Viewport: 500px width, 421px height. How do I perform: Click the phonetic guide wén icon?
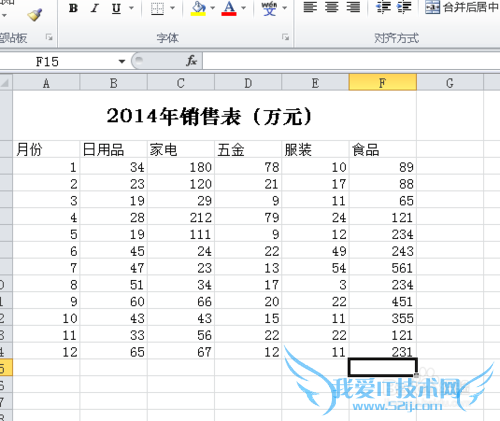(x=269, y=8)
